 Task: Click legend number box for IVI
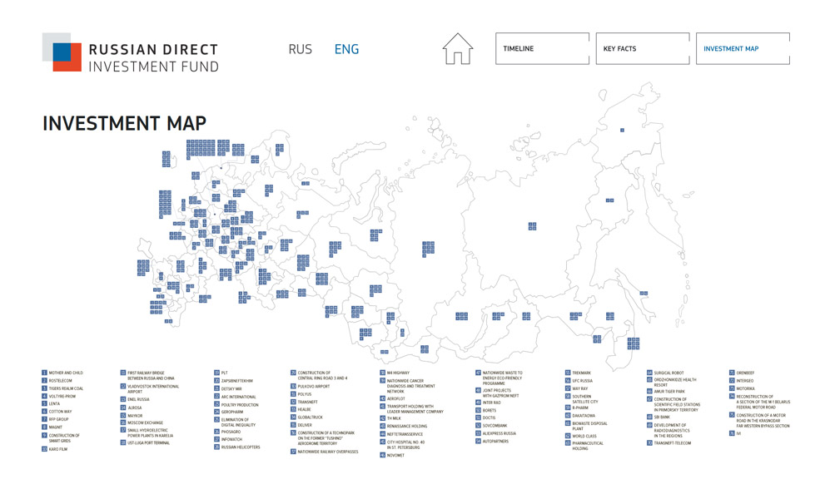[x=732, y=433]
